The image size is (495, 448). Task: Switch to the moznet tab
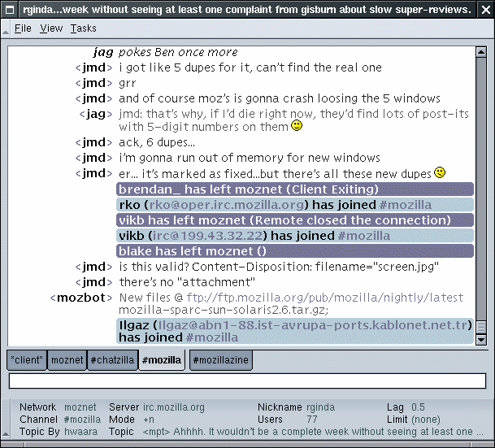point(67,360)
